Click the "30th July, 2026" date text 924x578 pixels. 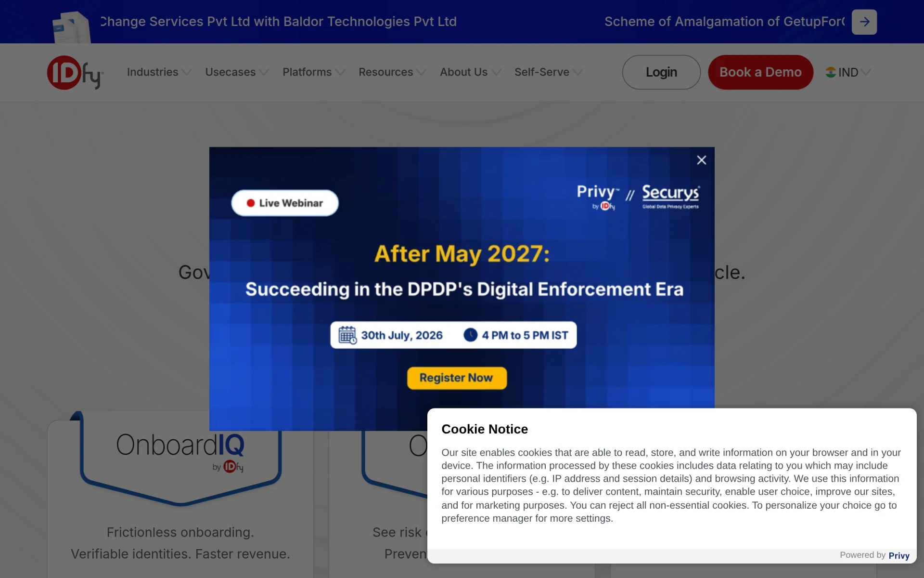[x=402, y=335]
